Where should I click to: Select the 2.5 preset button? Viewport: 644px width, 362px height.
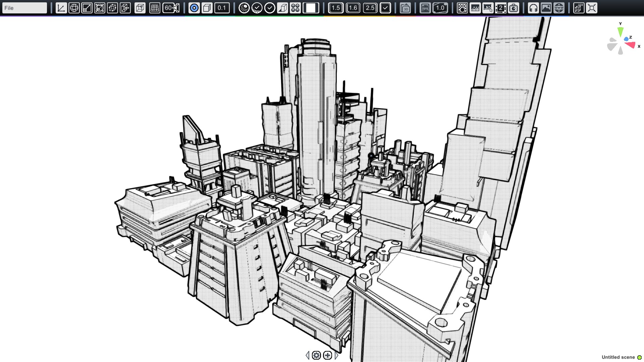[370, 8]
